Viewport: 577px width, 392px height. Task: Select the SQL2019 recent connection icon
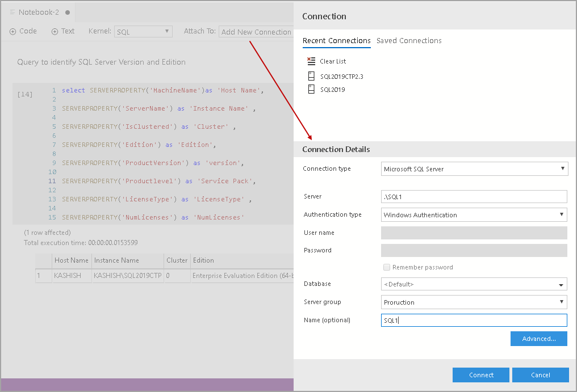311,90
